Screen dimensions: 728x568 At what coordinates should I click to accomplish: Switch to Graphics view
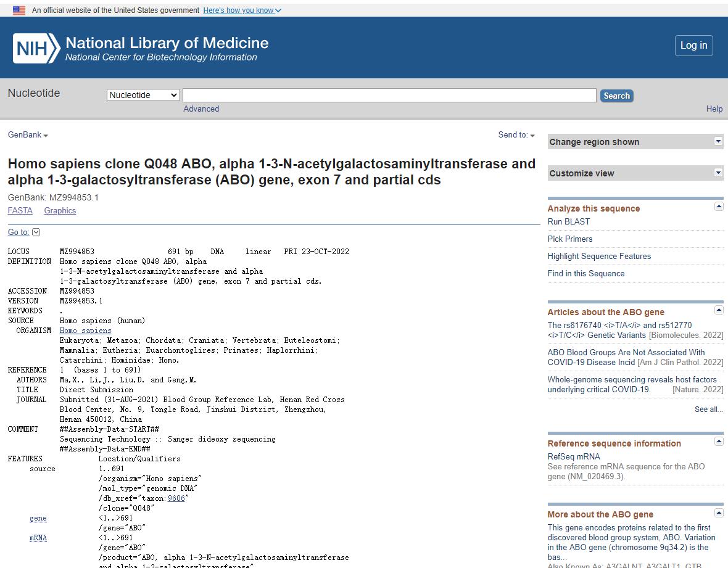coord(60,210)
